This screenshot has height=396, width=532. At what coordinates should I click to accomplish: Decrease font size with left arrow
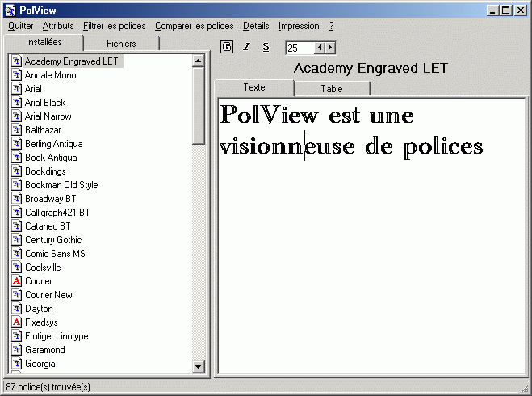(x=320, y=48)
